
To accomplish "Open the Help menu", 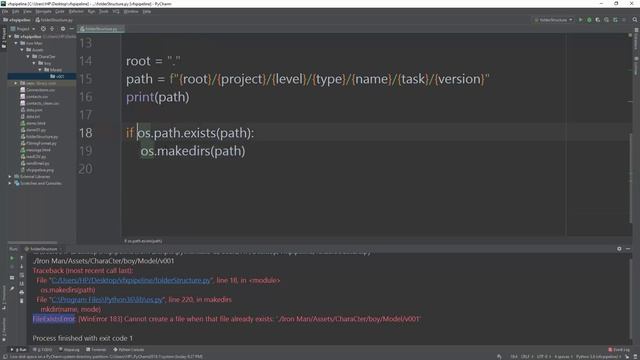I will click(147, 11).
